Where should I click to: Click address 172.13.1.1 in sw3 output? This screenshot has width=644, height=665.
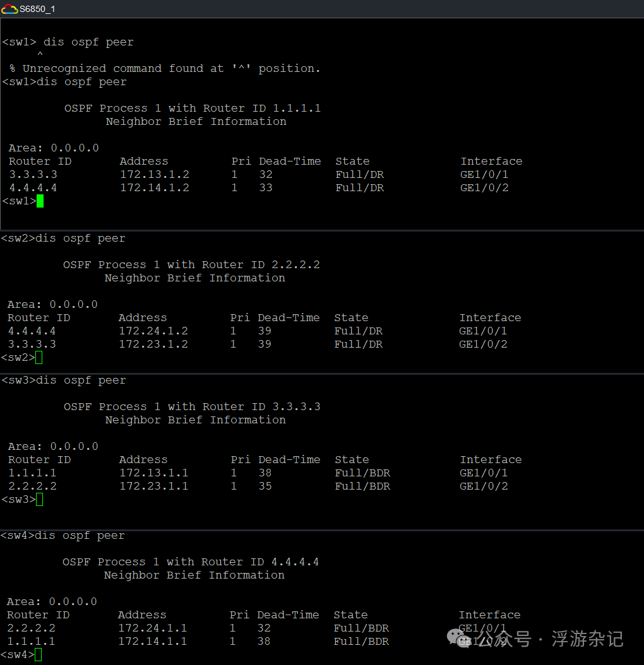point(153,473)
